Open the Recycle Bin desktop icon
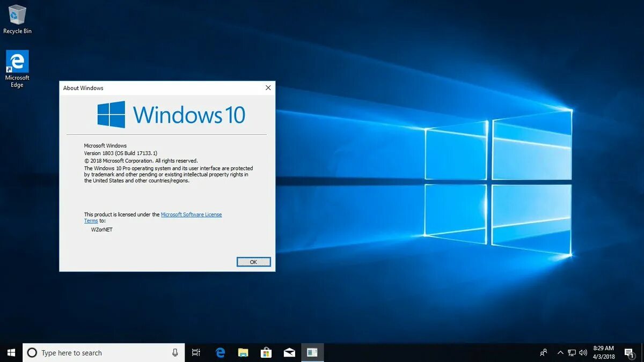The height and width of the screenshot is (362, 644). tap(17, 19)
